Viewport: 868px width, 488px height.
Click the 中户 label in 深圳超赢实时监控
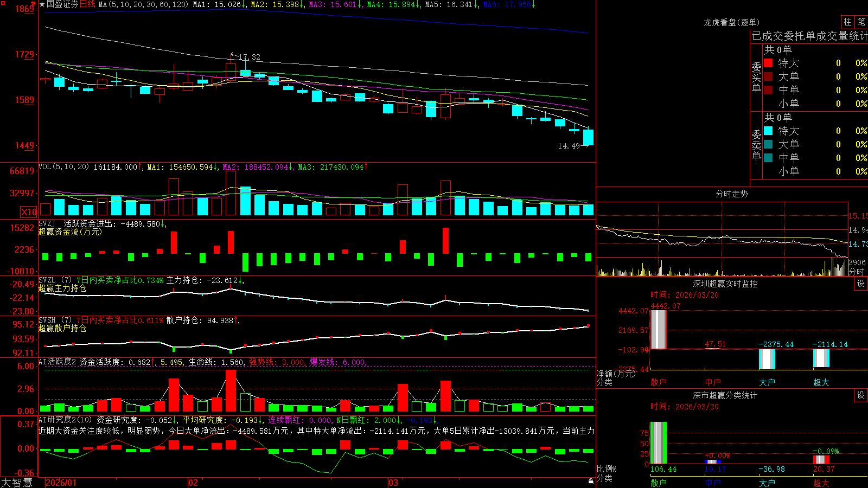[713, 382]
